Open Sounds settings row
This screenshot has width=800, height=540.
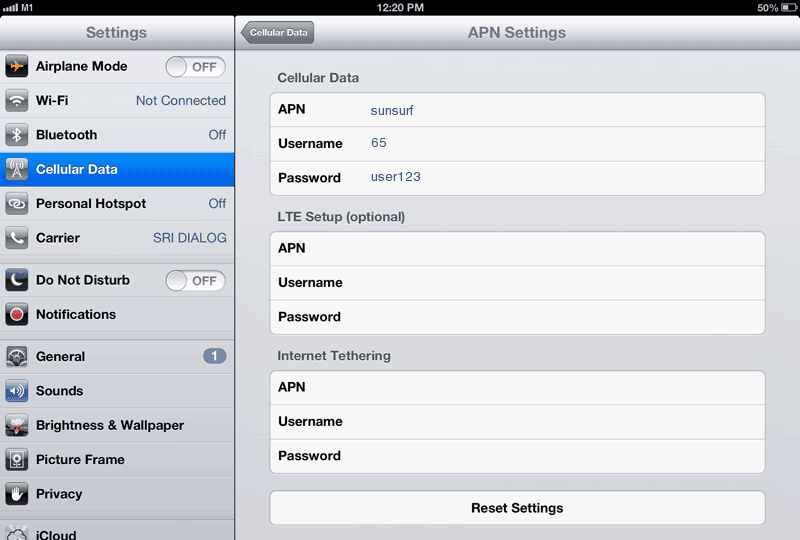coord(117,391)
